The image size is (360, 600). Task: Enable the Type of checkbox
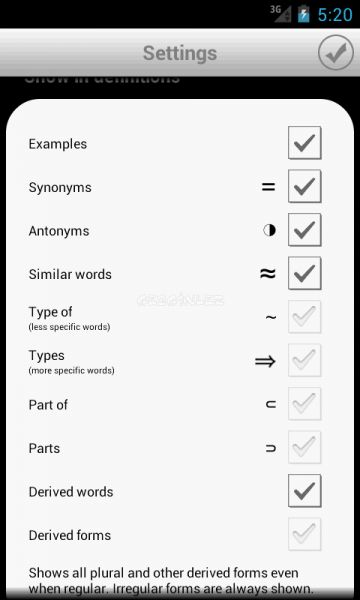pyautogui.click(x=305, y=317)
